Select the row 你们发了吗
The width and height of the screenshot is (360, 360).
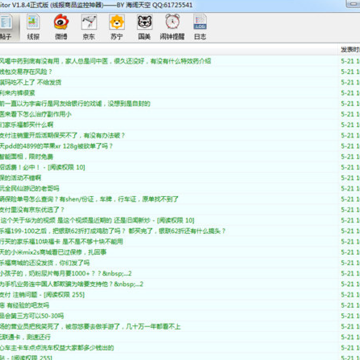180,263
